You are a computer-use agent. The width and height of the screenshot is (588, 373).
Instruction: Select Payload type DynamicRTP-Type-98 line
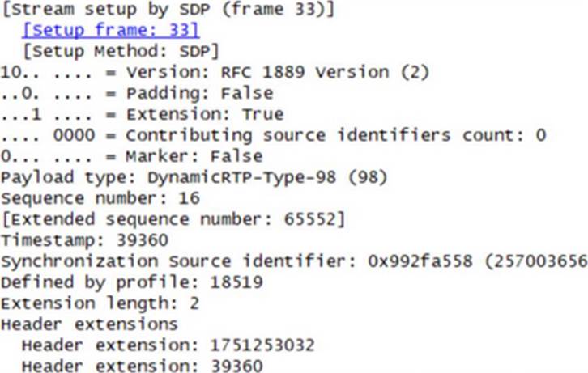click(x=194, y=177)
